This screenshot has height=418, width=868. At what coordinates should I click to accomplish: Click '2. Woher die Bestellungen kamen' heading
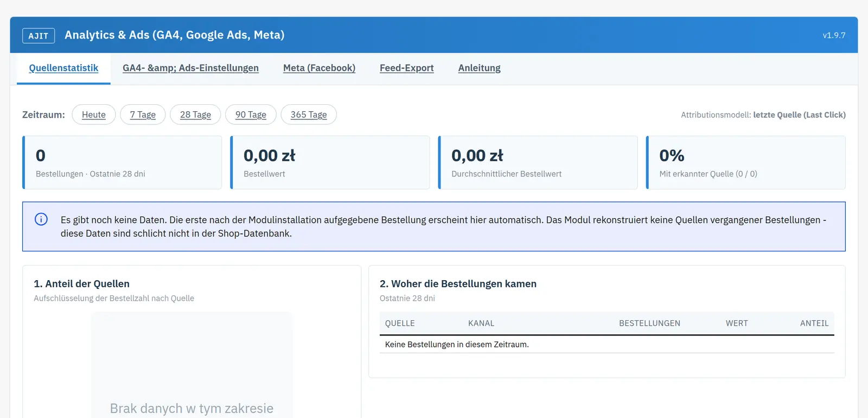pyautogui.click(x=458, y=283)
